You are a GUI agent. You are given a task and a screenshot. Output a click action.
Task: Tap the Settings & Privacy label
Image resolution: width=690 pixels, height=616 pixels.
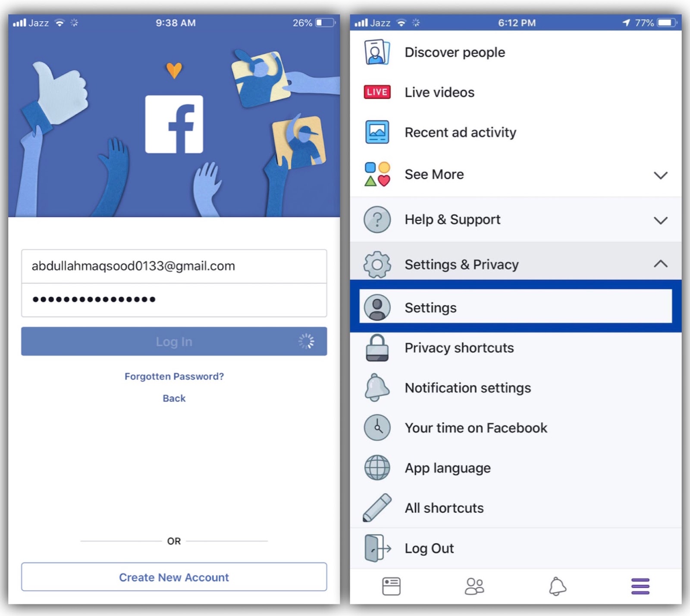[x=461, y=264]
